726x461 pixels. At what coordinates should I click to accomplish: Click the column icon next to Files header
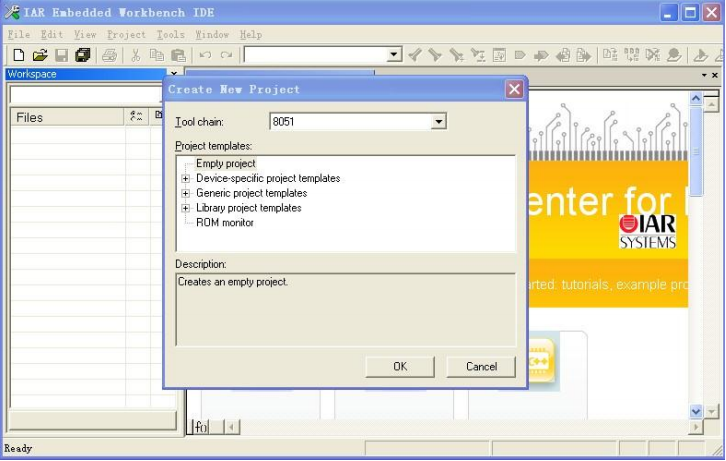136,117
